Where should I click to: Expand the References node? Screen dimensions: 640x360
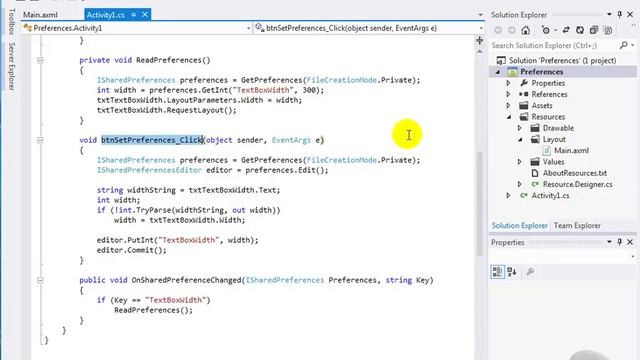[x=509, y=94]
